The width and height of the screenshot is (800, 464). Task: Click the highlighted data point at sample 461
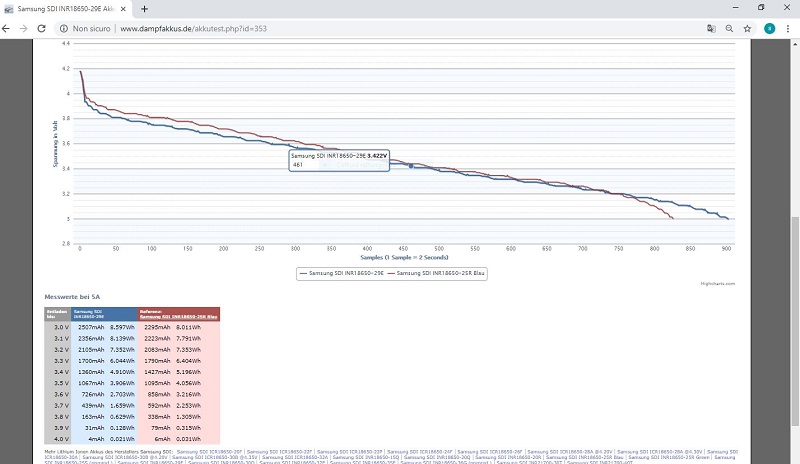click(411, 166)
